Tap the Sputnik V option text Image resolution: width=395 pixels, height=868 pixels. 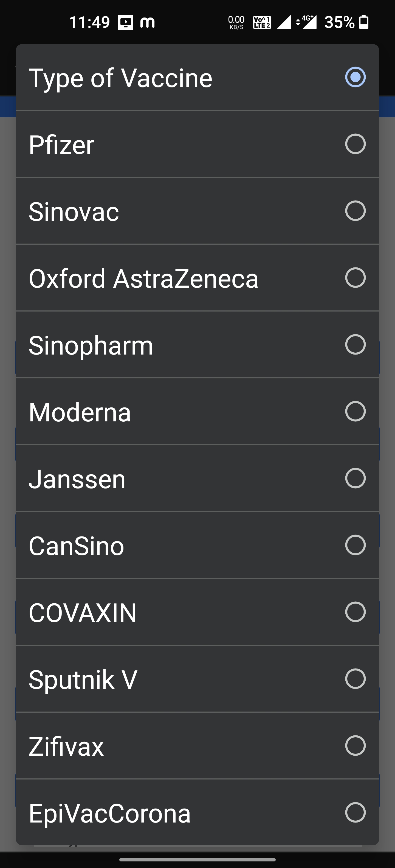[83, 680]
